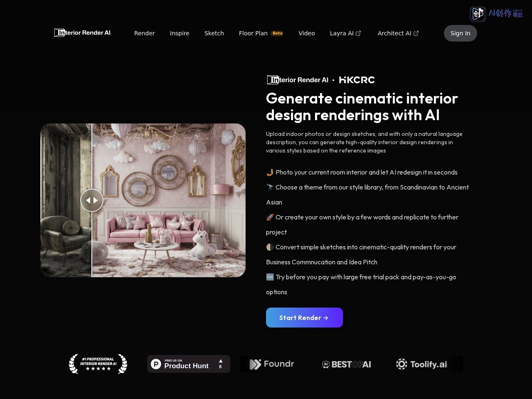Image resolution: width=532 pixels, height=399 pixels.
Task: Open the Layra AI external link
Action: pyautogui.click(x=345, y=33)
